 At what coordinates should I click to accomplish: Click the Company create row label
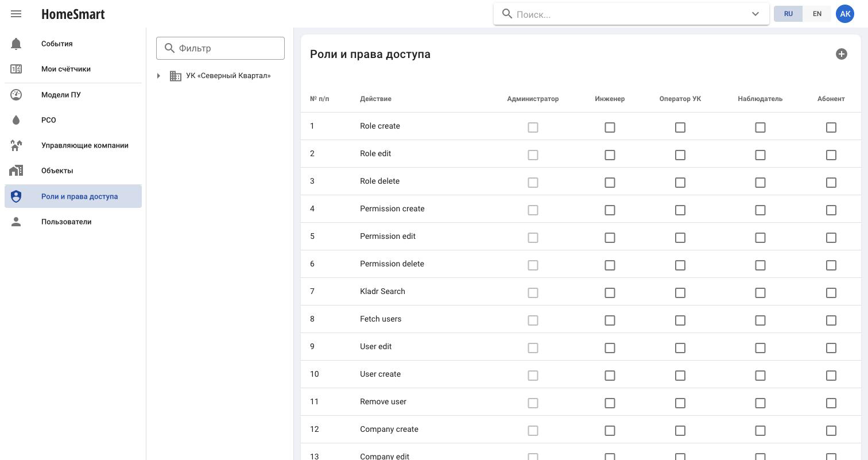point(389,429)
